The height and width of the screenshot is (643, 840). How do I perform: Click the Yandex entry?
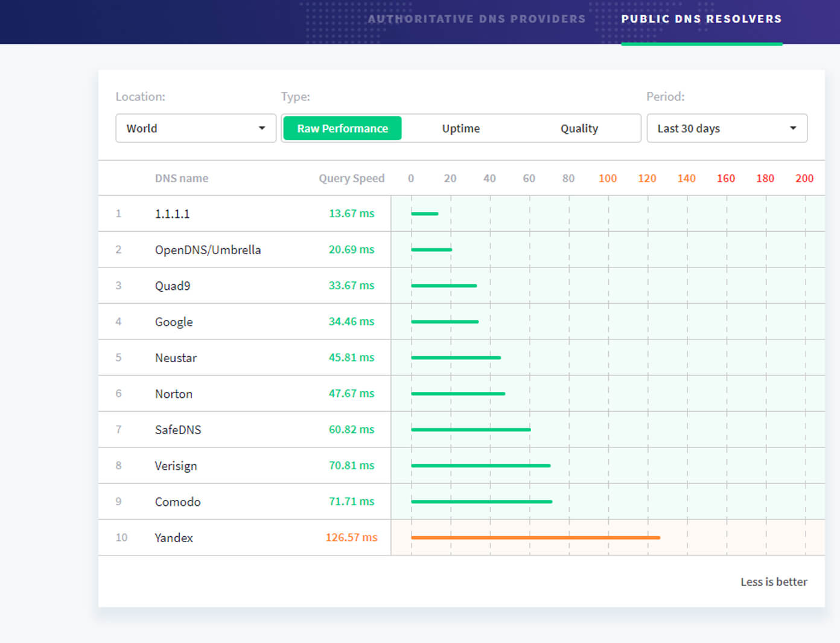coord(174,537)
